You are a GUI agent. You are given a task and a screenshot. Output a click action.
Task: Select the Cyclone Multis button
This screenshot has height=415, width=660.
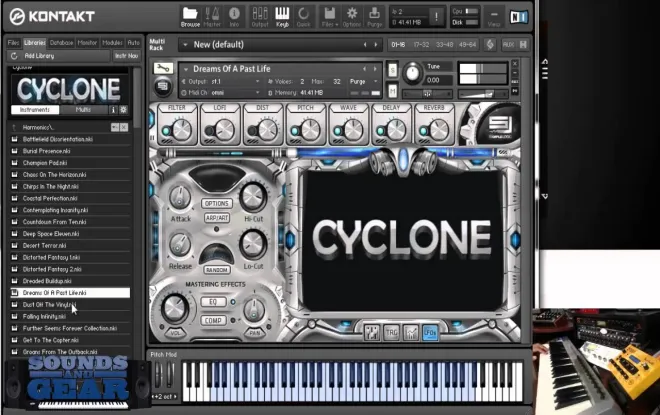[83, 109]
